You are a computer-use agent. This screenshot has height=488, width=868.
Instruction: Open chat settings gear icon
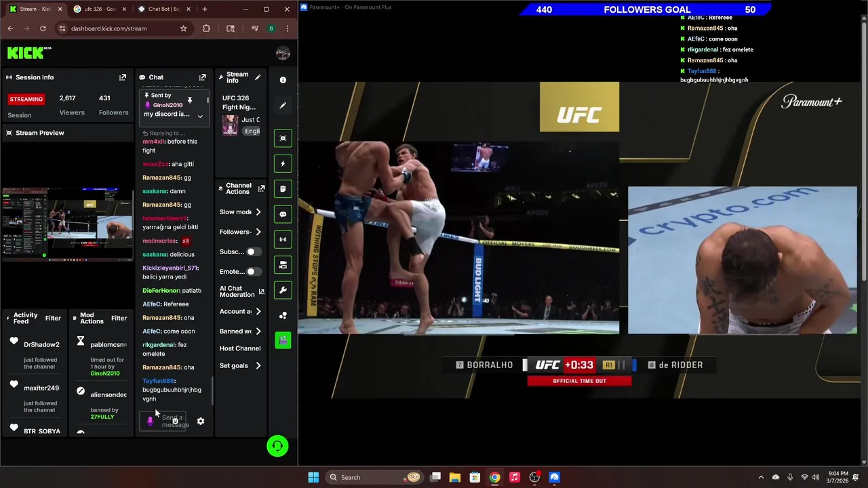201,421
